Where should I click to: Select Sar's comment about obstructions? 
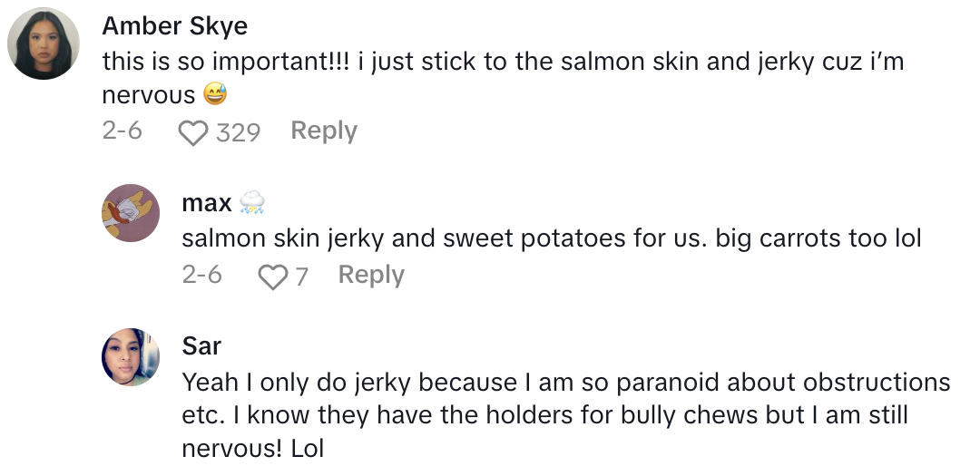pos(565,382)
